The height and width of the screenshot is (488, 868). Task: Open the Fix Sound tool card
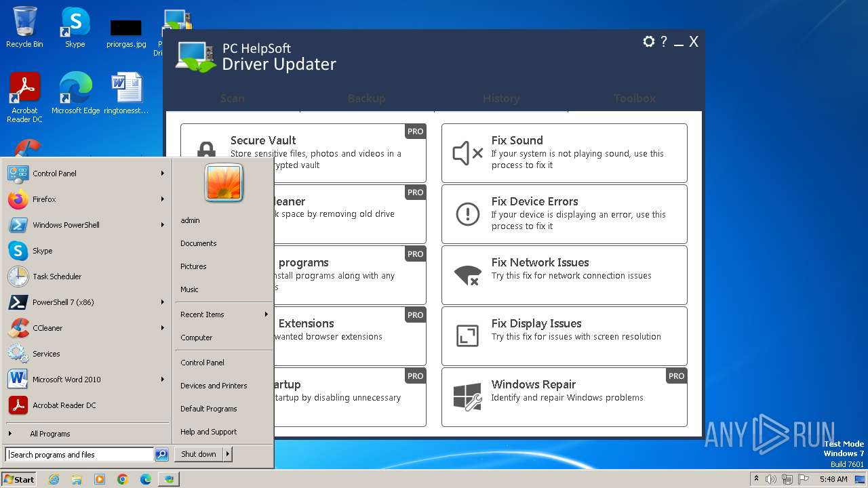pos(564,153)
